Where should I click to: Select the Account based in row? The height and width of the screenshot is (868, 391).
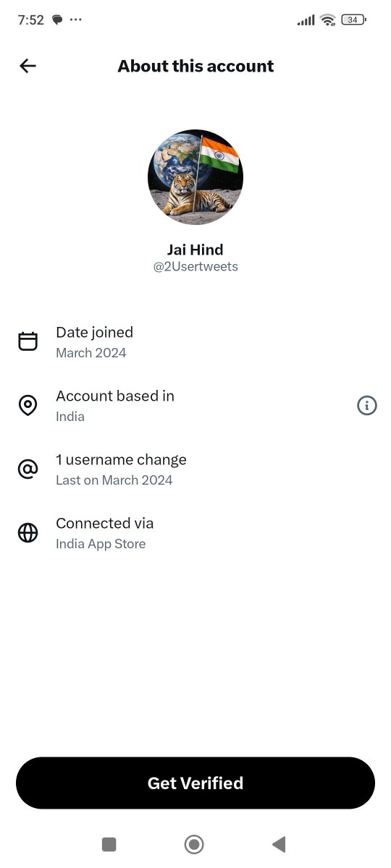195,406
